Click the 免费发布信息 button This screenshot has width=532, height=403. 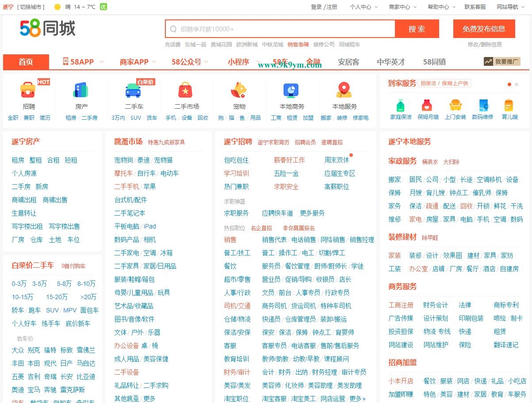484,29
